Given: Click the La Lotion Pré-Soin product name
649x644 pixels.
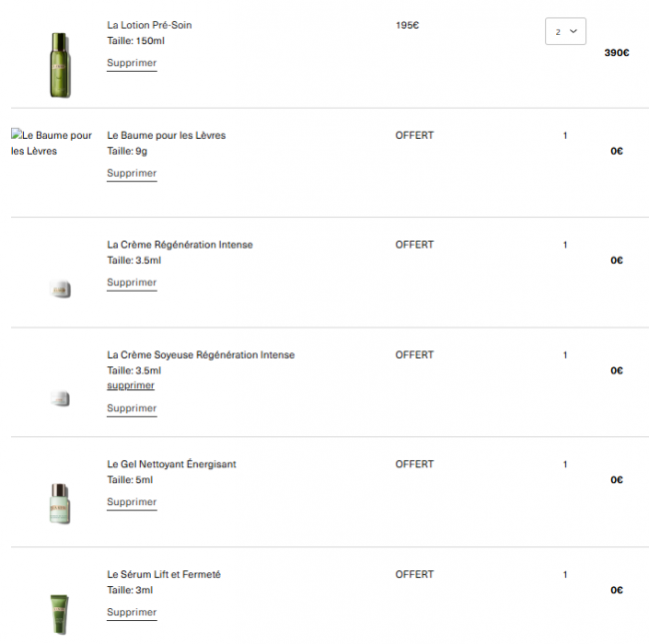Looking at the screenshot, I should coord(149,25).
